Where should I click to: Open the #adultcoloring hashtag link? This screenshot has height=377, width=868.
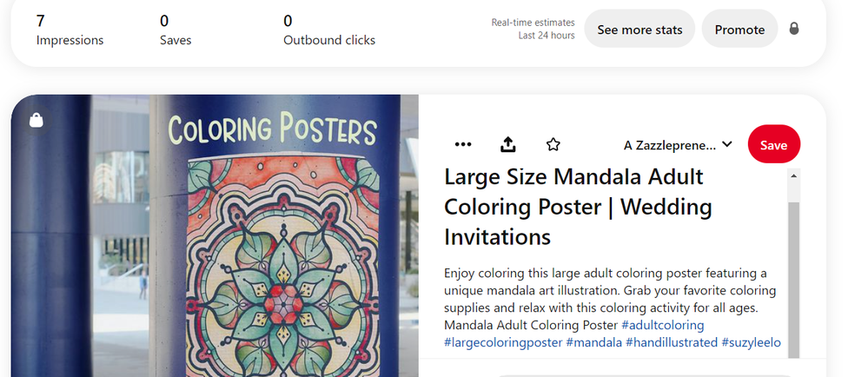[x=663, y=325]
